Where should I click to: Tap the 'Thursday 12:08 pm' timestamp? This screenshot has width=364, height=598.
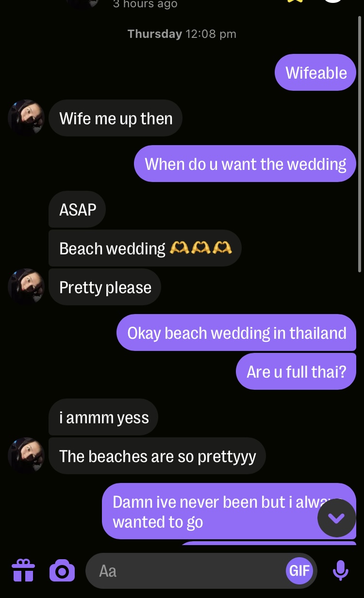tap(182, 34)
